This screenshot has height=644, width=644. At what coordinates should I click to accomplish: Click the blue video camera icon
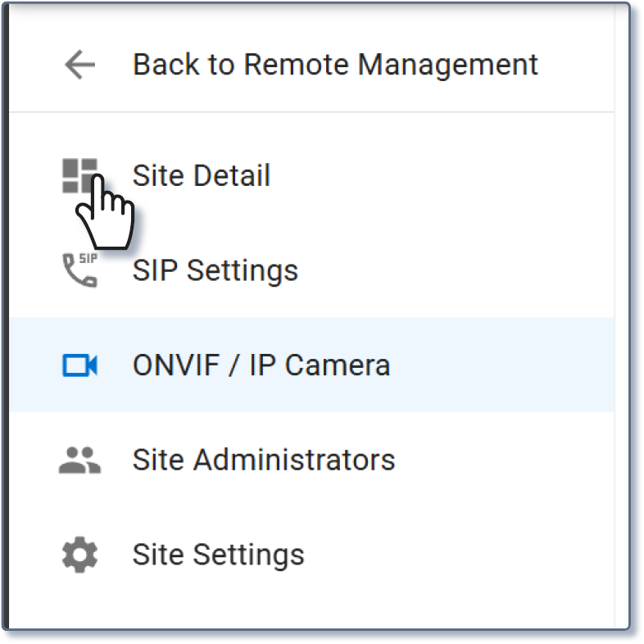[x=80, y=365]
